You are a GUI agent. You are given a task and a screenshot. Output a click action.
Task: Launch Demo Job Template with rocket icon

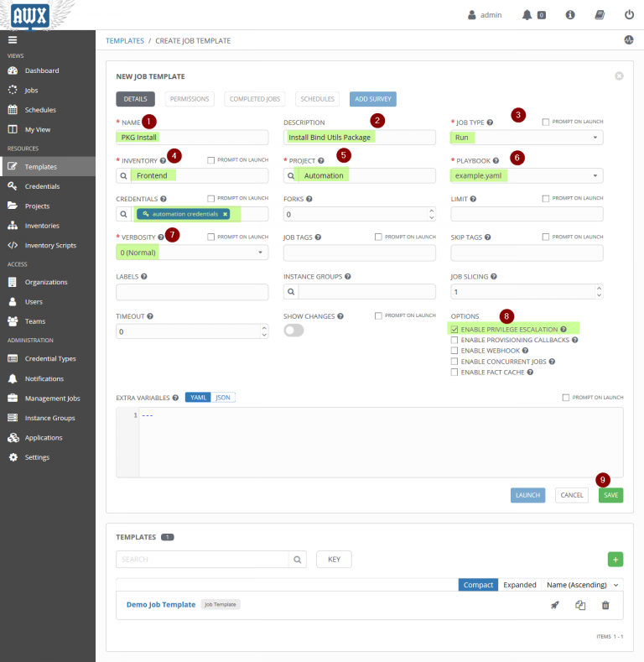(x=555, y=605)
